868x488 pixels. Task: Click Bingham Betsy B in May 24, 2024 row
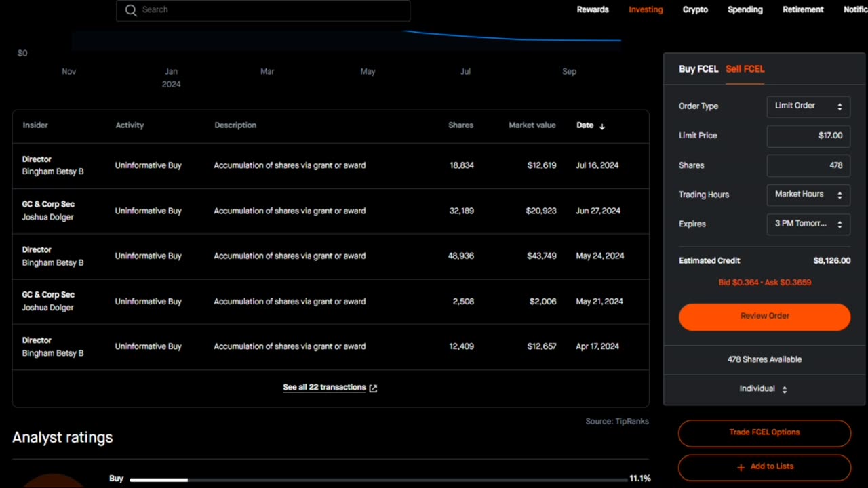click(53, 263)
